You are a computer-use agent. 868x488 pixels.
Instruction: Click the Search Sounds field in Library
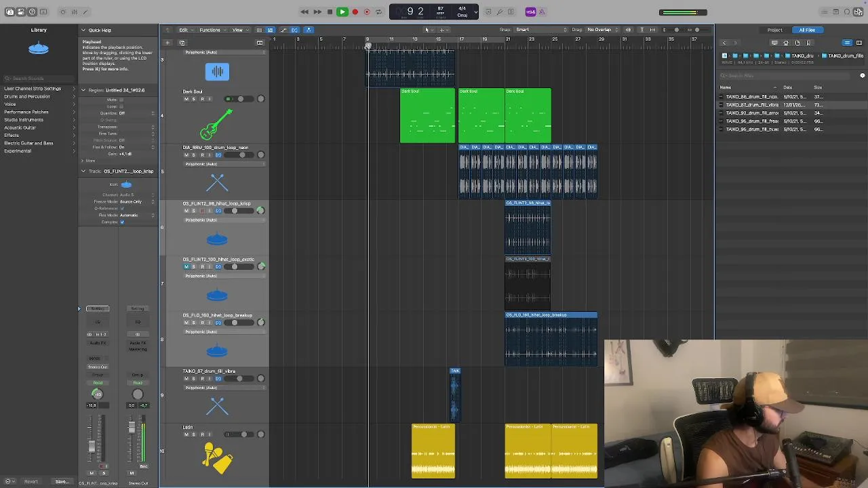click(39, 79)
